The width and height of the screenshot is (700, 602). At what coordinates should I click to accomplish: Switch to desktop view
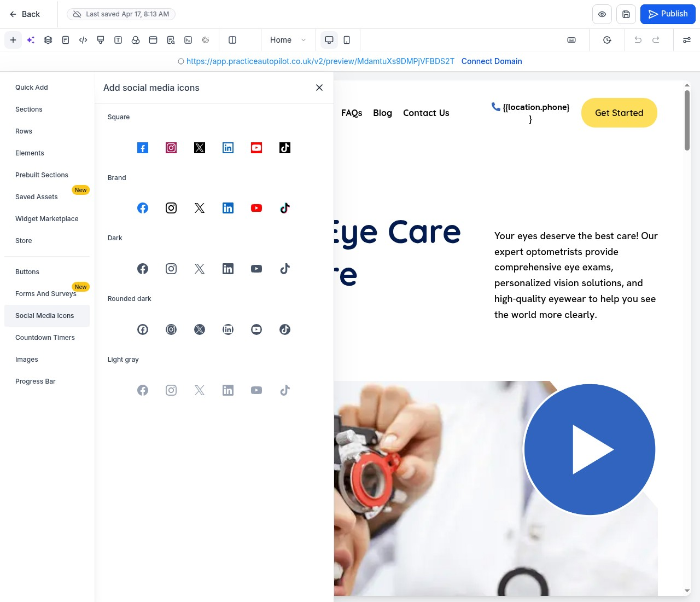tap(329, 40)
